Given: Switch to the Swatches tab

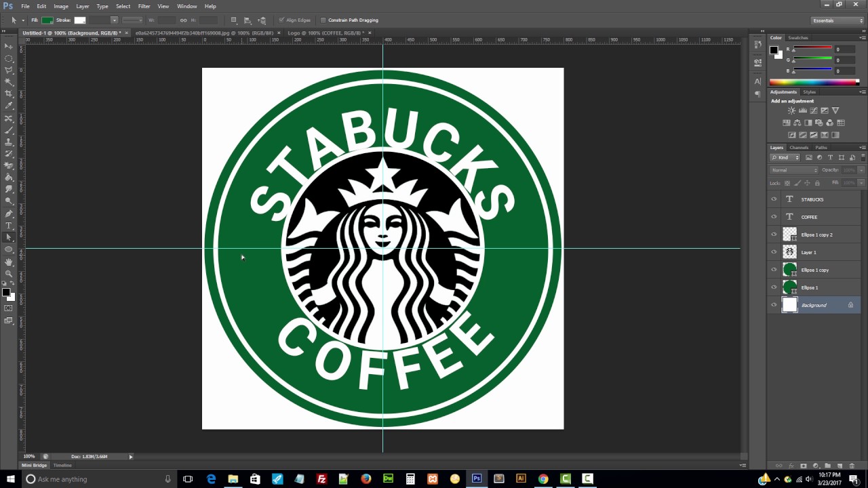Looking at the screenshot, I should [798, 37].
